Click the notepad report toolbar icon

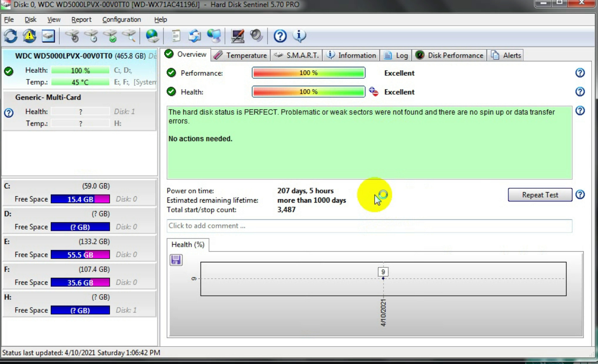(176, 36)
